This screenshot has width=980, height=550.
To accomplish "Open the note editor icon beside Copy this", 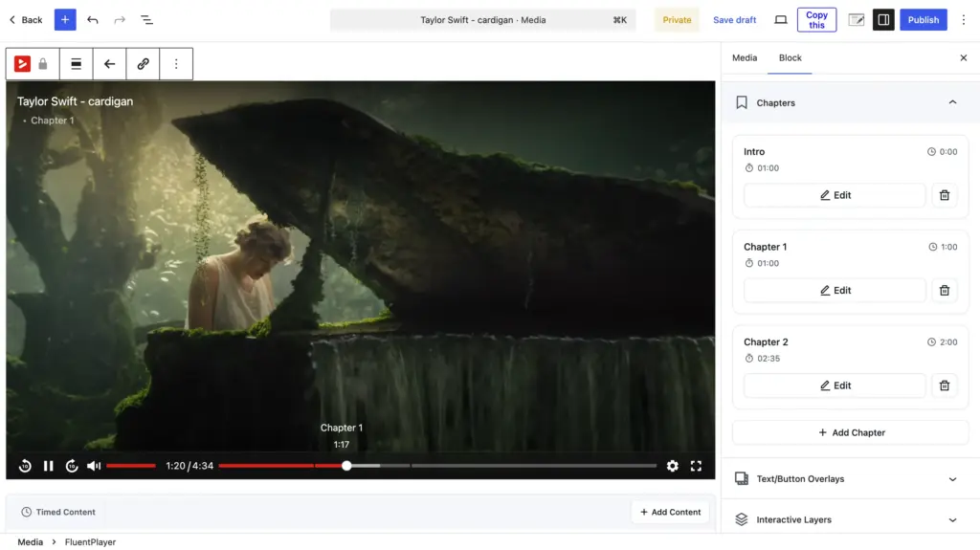I will click(857, 20).
